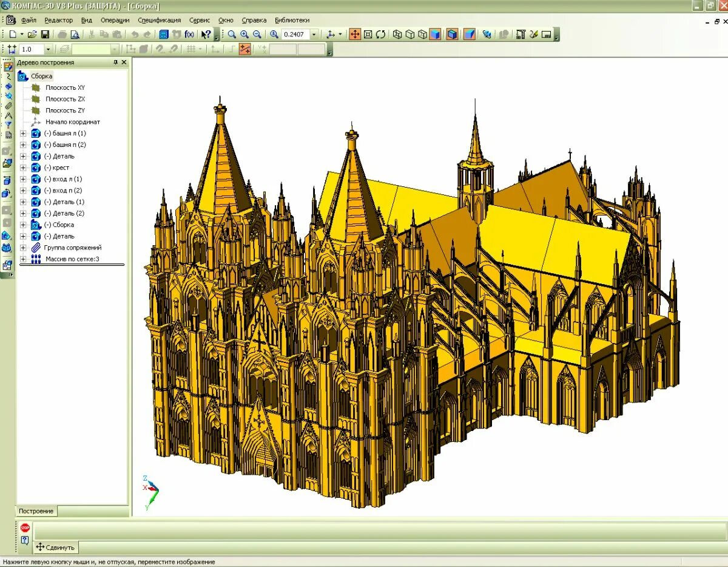
Task: Open the Файл menu
Action: 29,20
